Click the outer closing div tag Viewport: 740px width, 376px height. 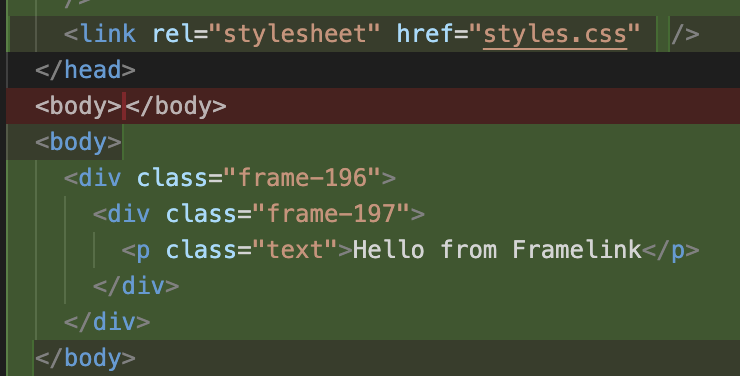[107, 322]
